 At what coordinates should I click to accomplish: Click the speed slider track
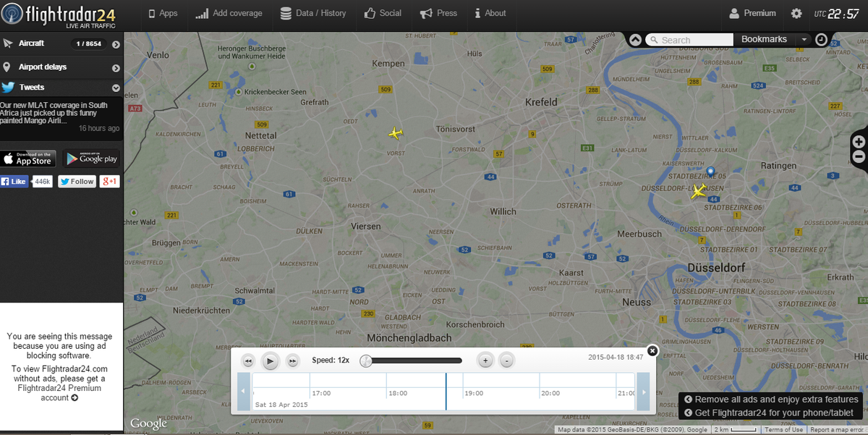pos(414,360)
